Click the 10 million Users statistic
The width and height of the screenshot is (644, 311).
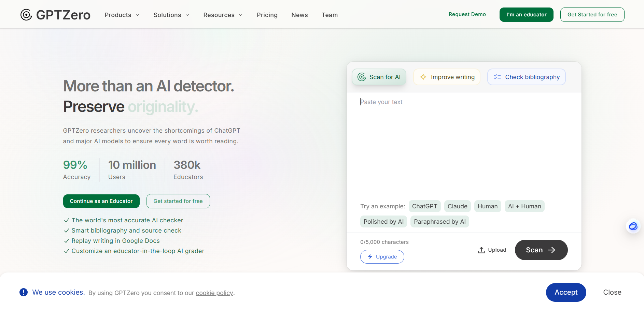pyautogui.click(x=132, y=169)
